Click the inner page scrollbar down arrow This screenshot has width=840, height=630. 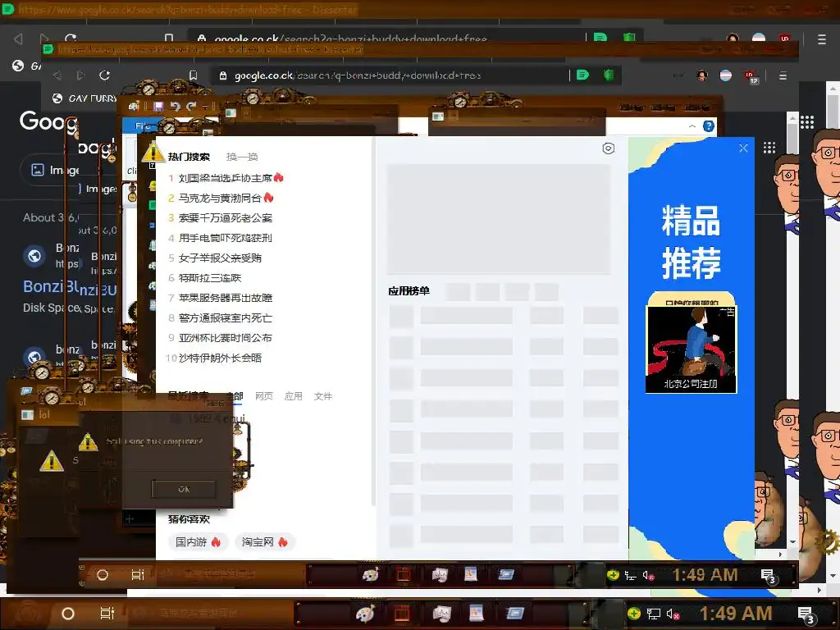793,542
